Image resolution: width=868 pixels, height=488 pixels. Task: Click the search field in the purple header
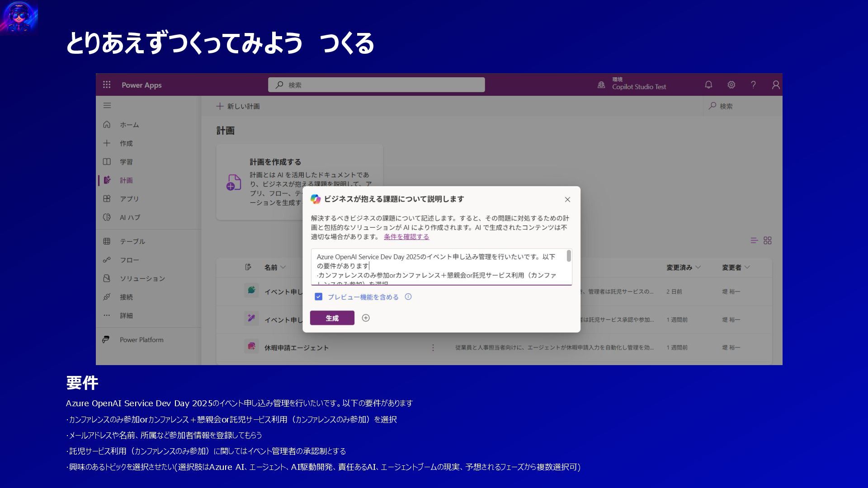(376, 84)
